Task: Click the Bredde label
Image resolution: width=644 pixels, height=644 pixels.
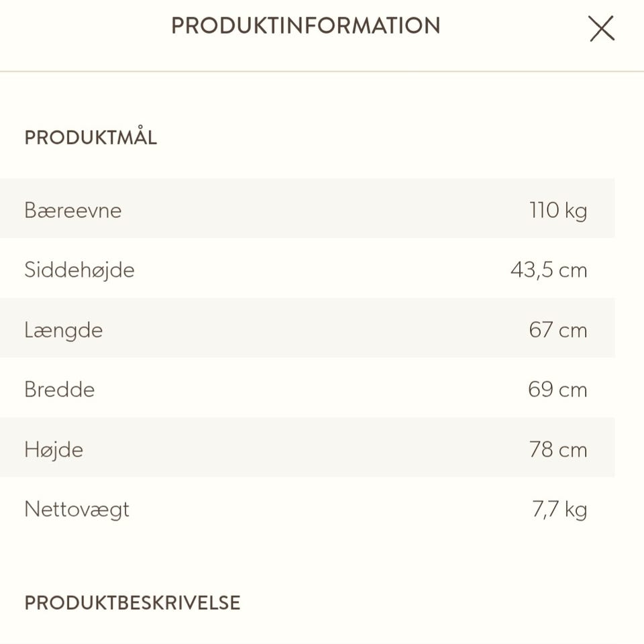Action: click(x=60, y=390)
